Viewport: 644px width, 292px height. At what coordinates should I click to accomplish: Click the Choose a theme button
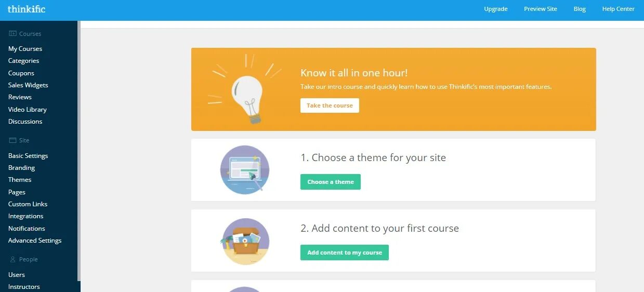[331, 182]
